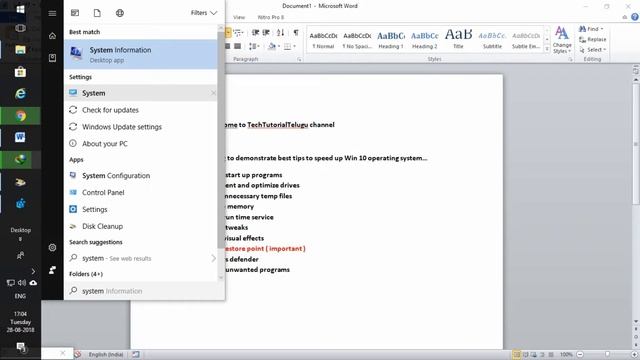
Task: Open Notebook icon in search sidebar
Action: click(52, 58)
